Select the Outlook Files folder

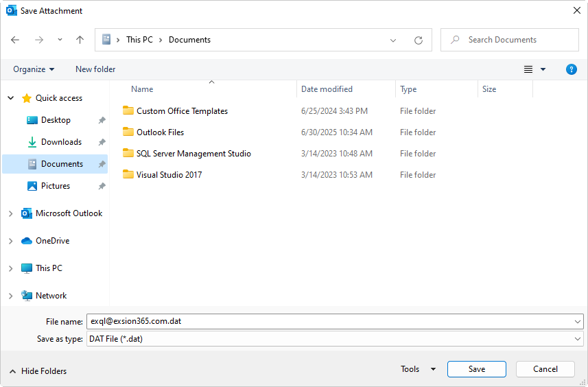click(160, 132)
